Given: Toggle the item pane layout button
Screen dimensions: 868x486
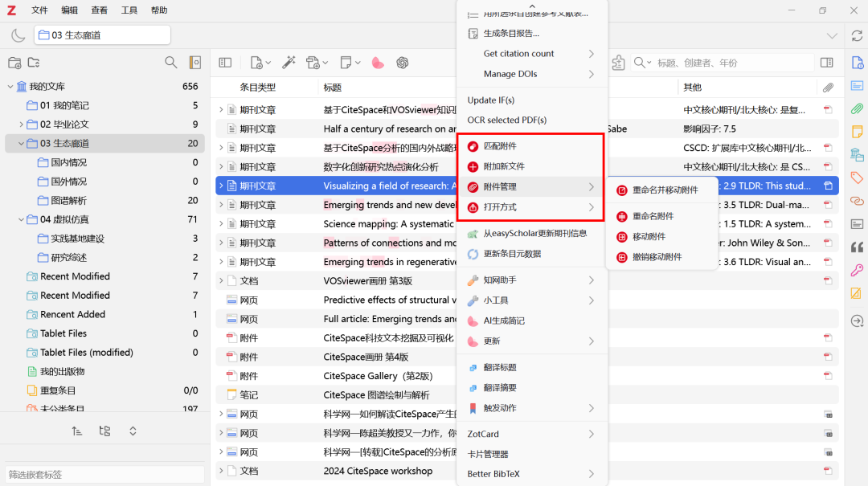Looking at the screenshot, I should coord(826,63).
